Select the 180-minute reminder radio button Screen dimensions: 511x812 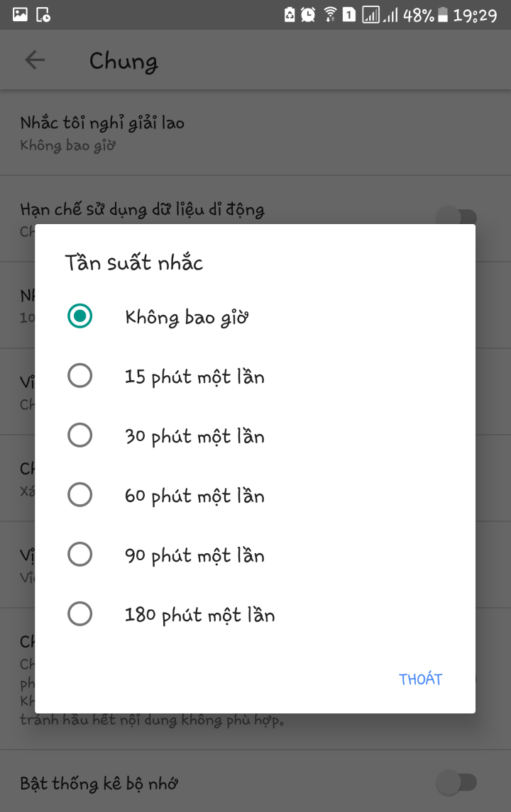[79, 614]
